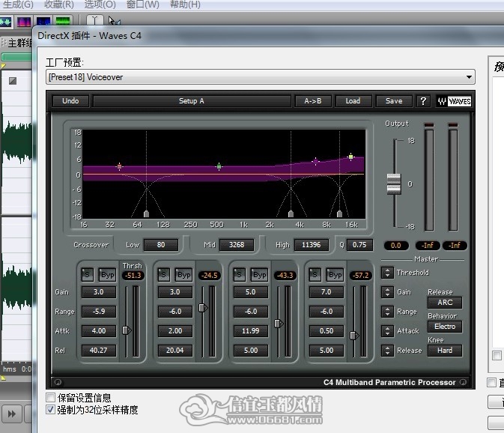Click the small square icon above waveform
504x433 pixels.
click(x=13, y=81)
